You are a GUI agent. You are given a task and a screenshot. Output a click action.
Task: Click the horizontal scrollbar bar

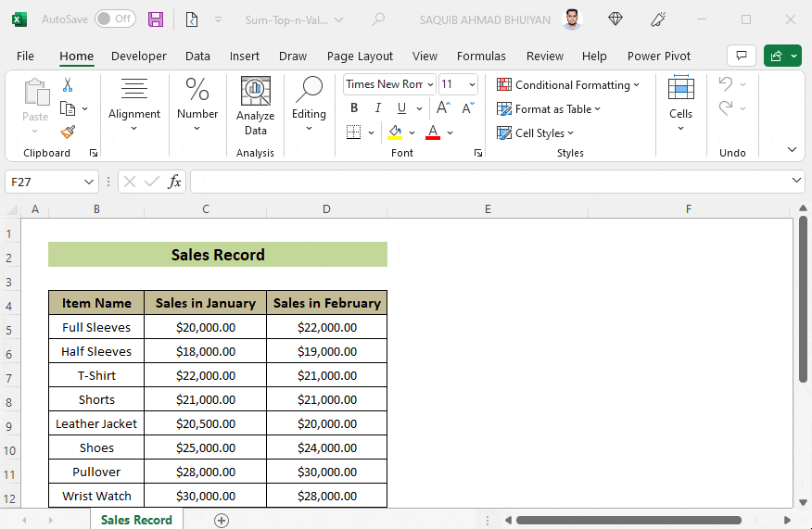coord(628,521)
